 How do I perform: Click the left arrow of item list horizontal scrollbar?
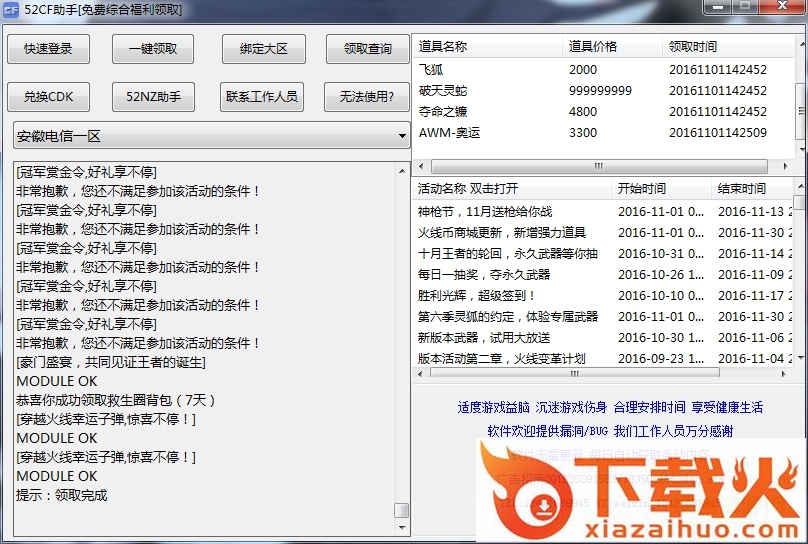[x=422, y=166]
